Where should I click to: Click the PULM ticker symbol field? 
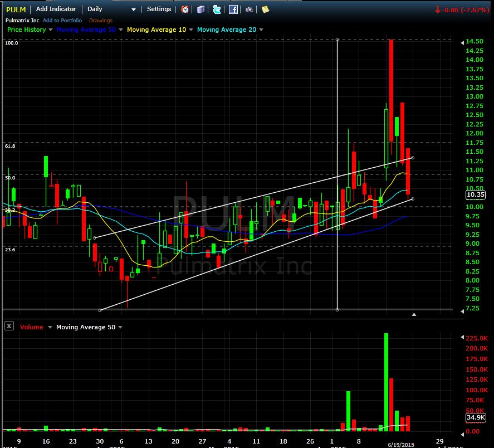15,9
